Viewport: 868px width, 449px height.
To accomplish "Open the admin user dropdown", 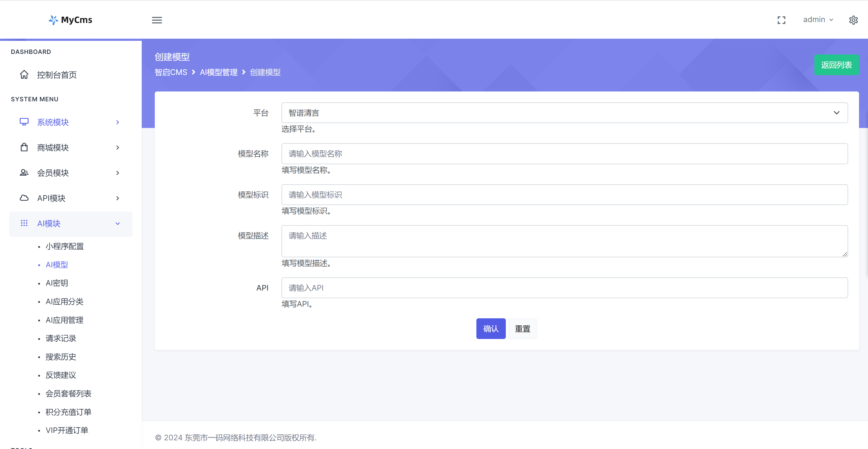I will (818, 20).
